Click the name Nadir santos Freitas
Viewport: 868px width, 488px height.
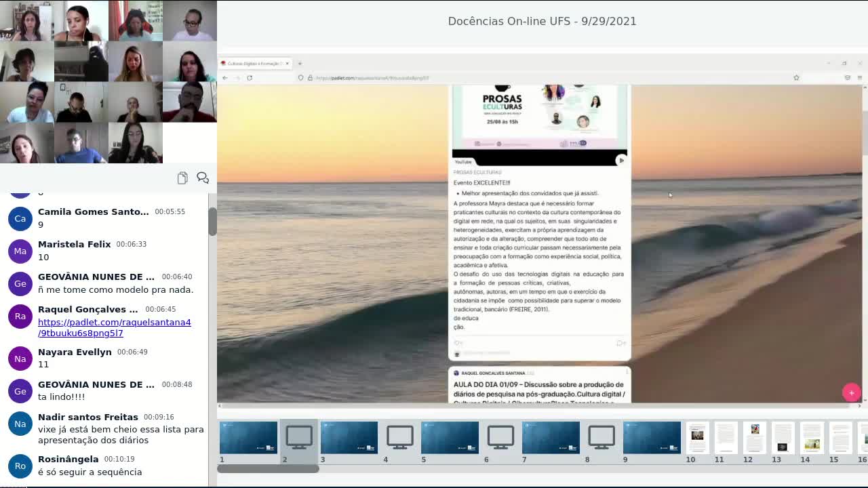click(x=88, y=417)
